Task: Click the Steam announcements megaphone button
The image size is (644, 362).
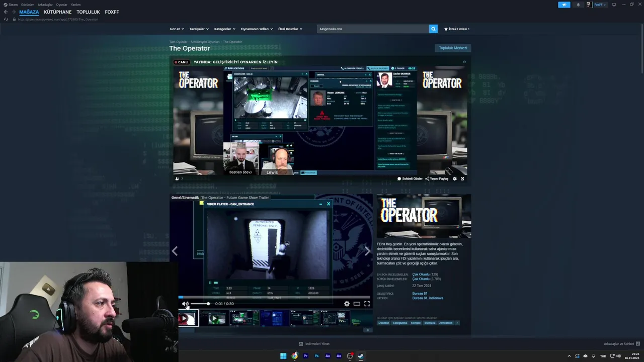Action: (564, 5)
